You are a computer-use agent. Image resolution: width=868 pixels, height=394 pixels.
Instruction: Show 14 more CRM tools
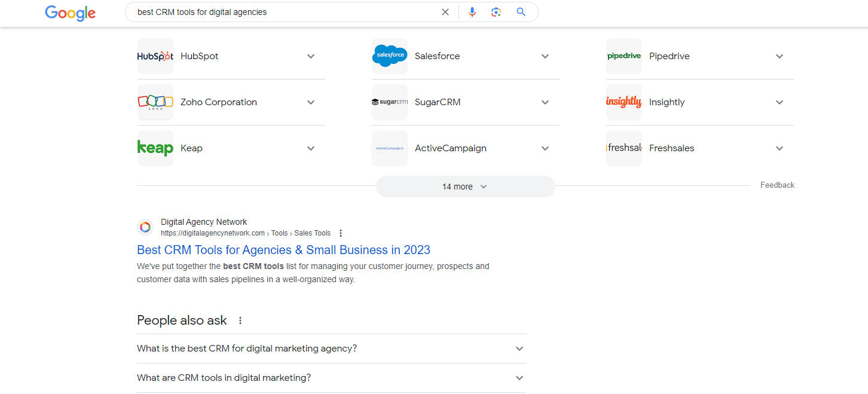465,187
